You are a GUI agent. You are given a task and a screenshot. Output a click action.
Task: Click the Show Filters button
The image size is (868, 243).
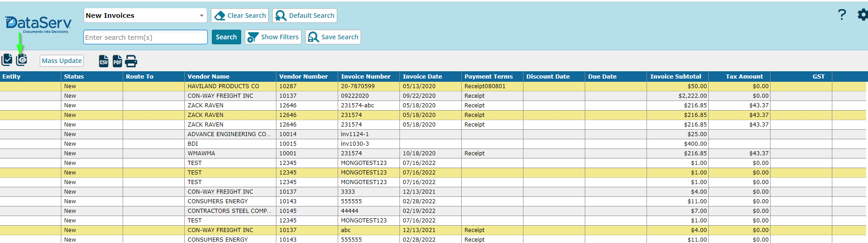coord(273,37)
